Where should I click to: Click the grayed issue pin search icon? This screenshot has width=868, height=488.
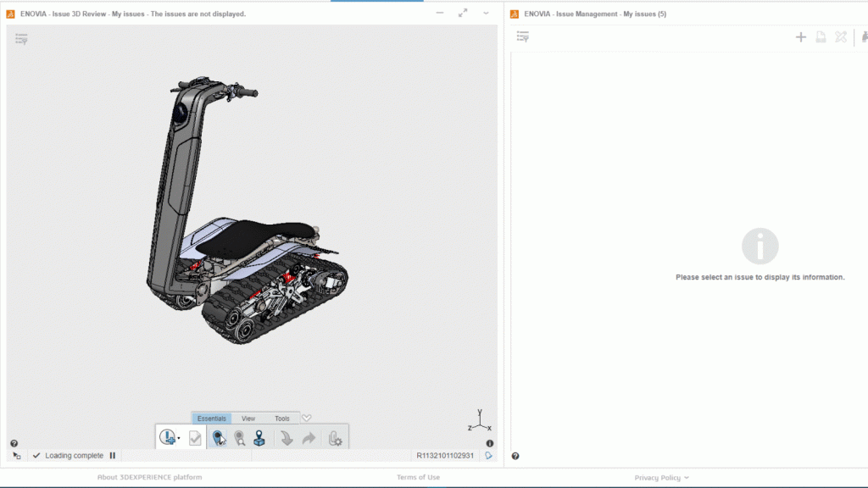(240, 438)
